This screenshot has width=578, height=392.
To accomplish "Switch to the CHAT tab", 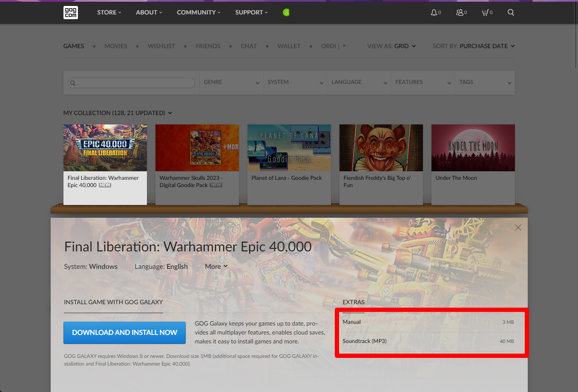I will click(249, 46).
